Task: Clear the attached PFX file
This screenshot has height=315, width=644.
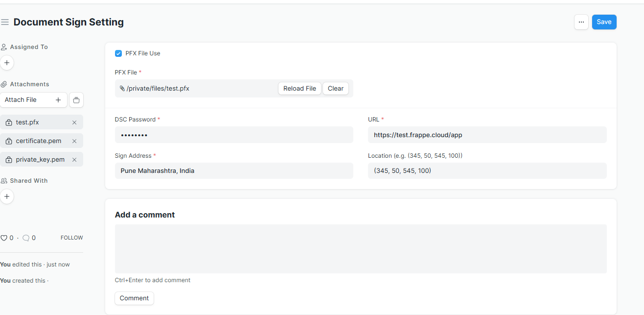Action: pyautogui.click(x=335, y=89)
